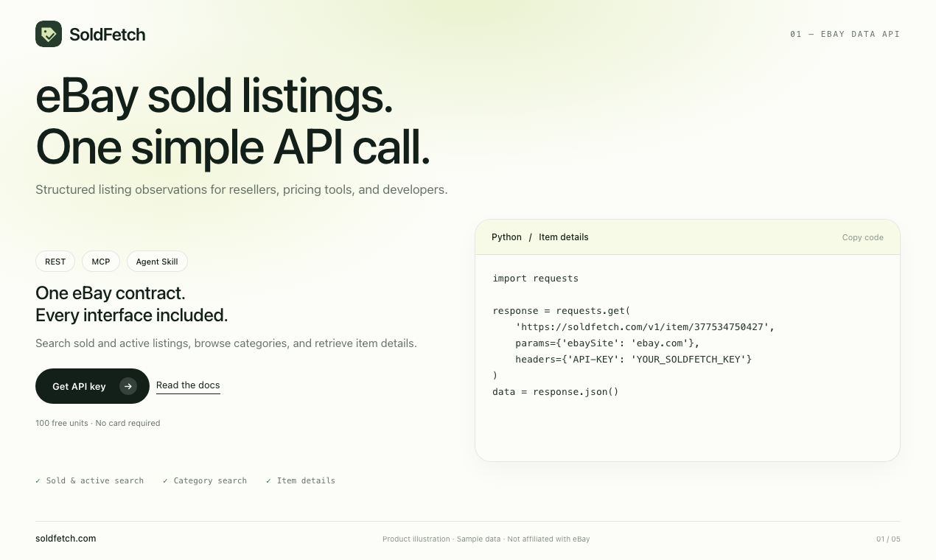This screenshot has width=936, height=560.
Task: Click the soldfetch.com/v1/item URL code line
Action: [645, 327]
